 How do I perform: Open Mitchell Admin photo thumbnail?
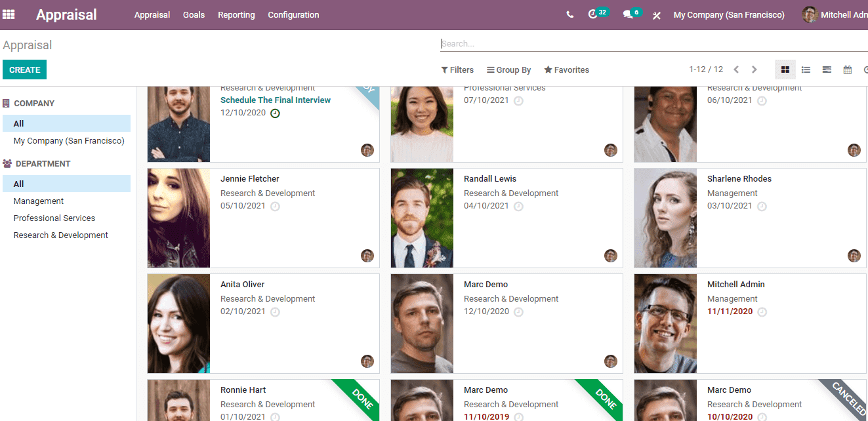coord(665,323)
